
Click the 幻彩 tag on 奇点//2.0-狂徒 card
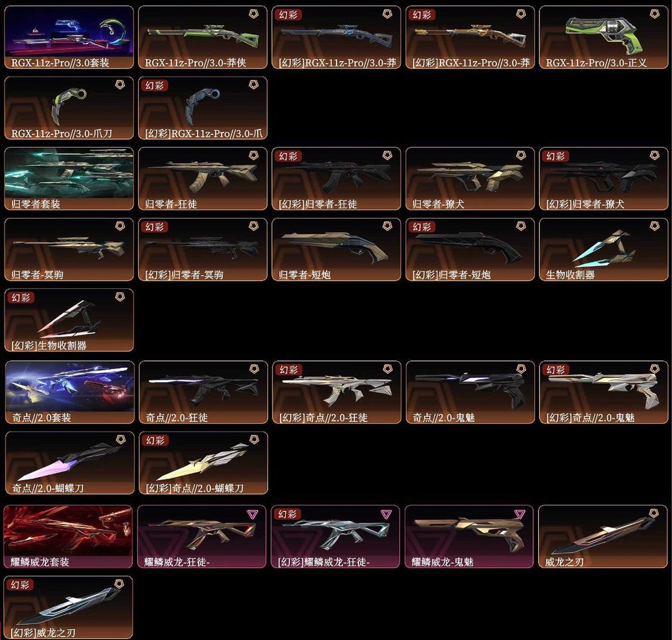[x=289, y=370]
